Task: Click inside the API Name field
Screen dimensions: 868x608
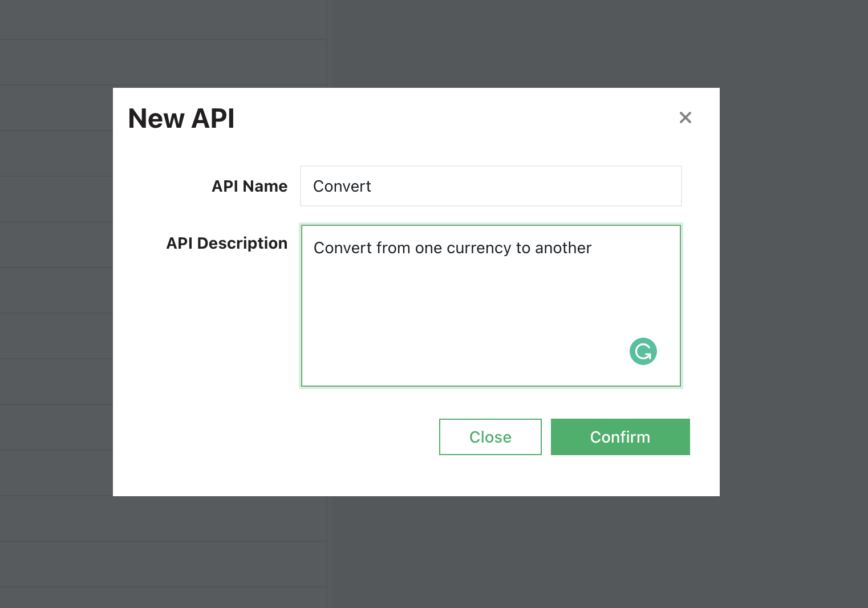Action: pyautogui.click(x=490, y=186)
